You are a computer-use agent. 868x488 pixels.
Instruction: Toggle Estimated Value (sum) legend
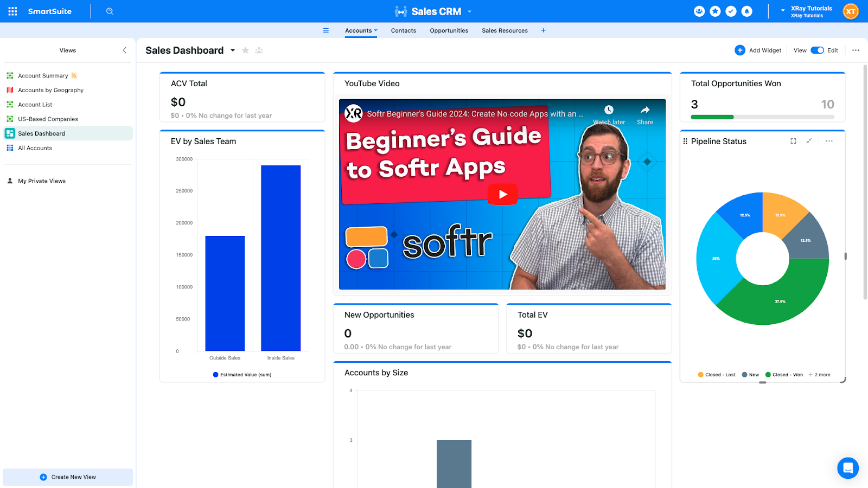click(x=242, y=375)
